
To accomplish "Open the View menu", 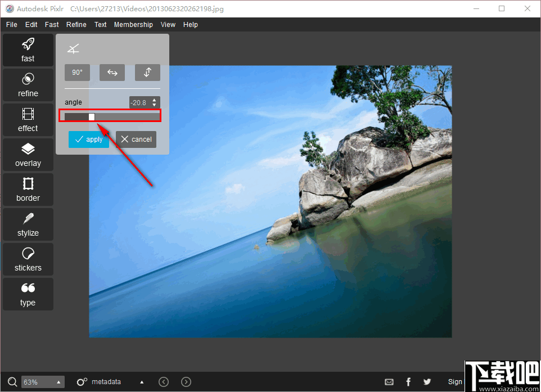I will coord(168,25).
